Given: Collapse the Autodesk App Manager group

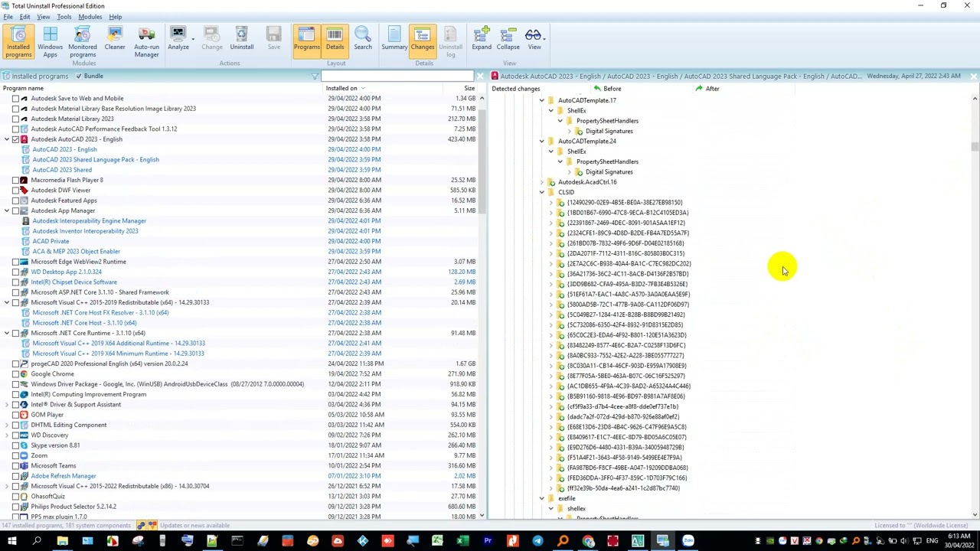Looking at the screenshot, I should pos(7,210).
